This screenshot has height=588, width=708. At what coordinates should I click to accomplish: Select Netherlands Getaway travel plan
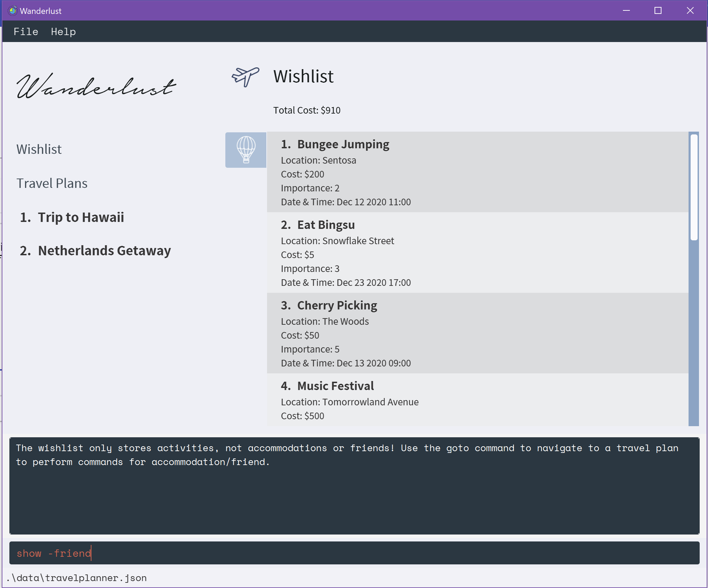pyautogui.click(x=104, y=251)
